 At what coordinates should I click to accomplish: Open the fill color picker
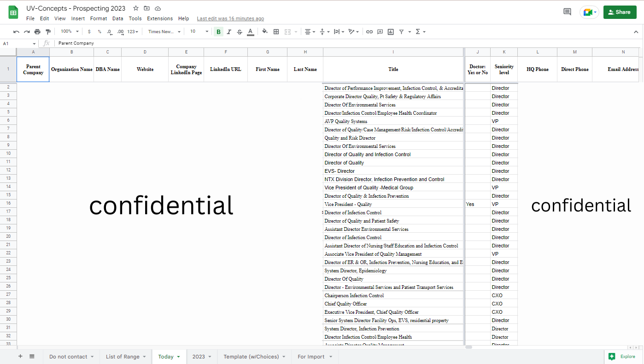264,32
